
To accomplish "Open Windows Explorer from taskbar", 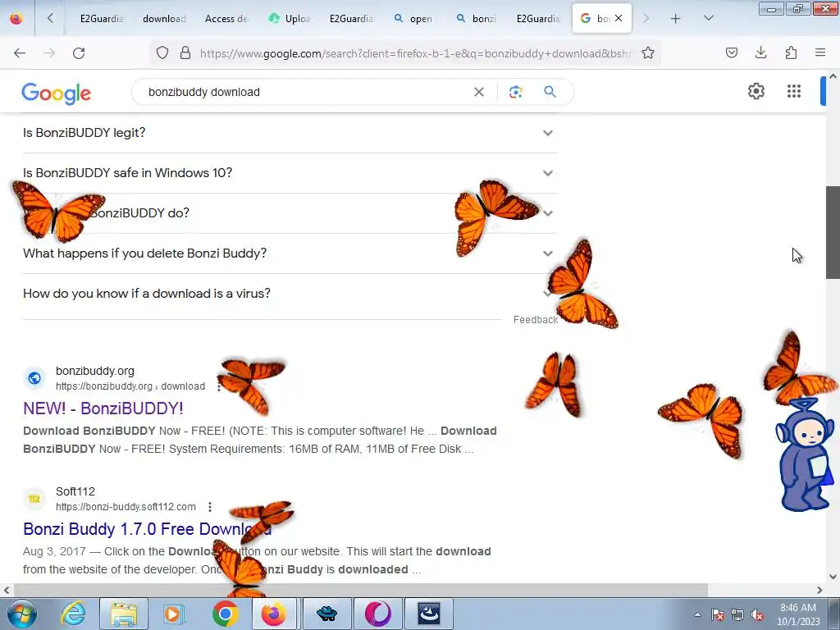I will [124, 614].
